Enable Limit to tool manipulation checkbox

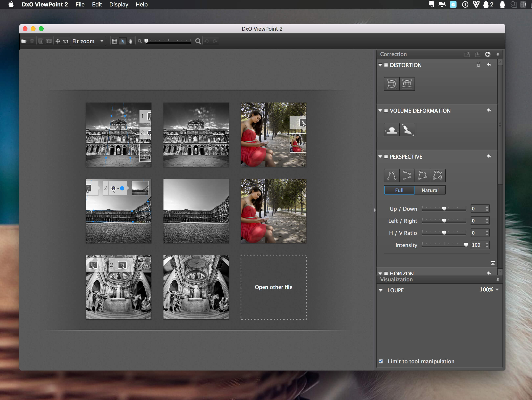381,361
